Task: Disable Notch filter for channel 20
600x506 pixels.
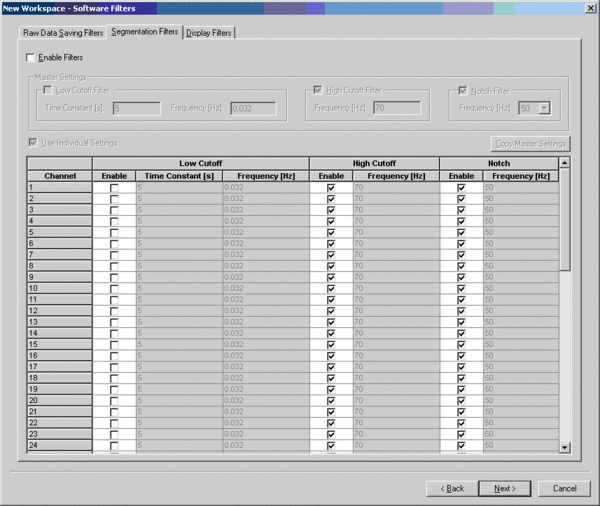Action: [461, 400]
